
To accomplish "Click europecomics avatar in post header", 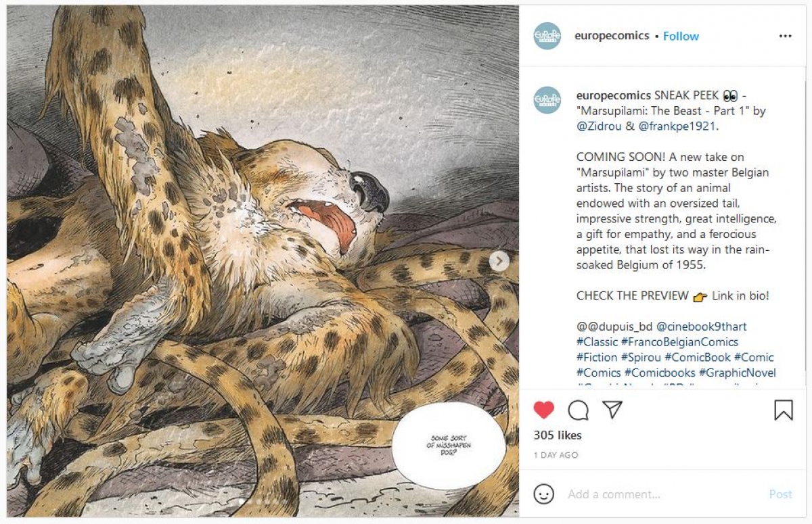I will pos(547,36).
